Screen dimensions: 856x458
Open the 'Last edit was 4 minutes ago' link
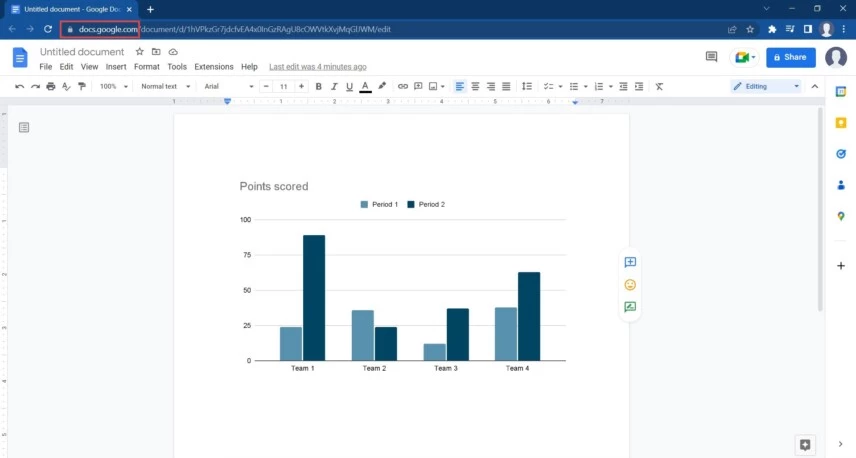(x=318, y=67)
